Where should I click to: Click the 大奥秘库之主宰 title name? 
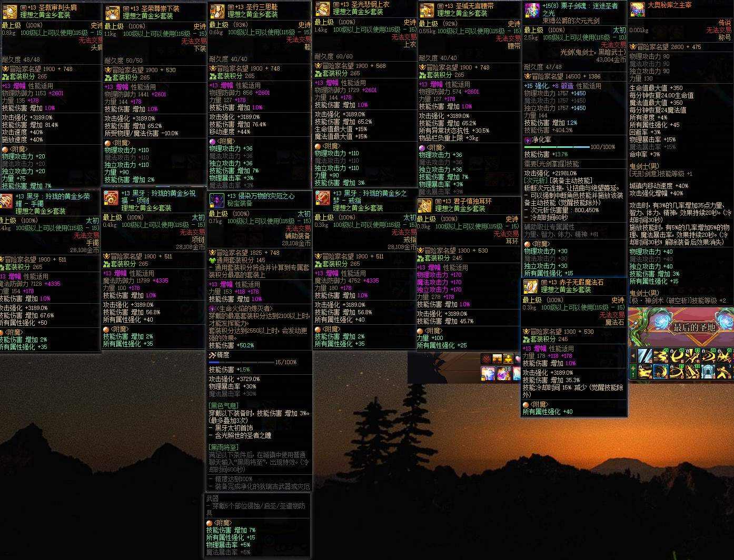[670, 5]
